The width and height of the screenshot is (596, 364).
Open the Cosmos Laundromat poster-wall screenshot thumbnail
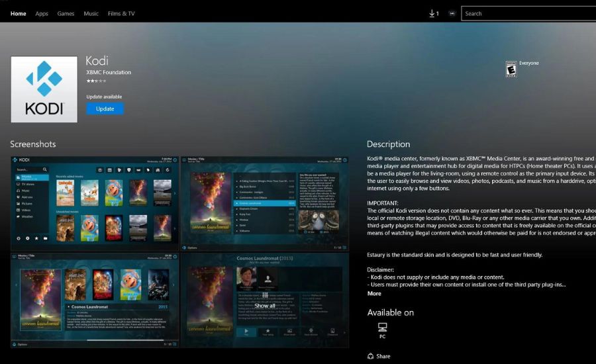pyautogui.click(x=95, y=300)
